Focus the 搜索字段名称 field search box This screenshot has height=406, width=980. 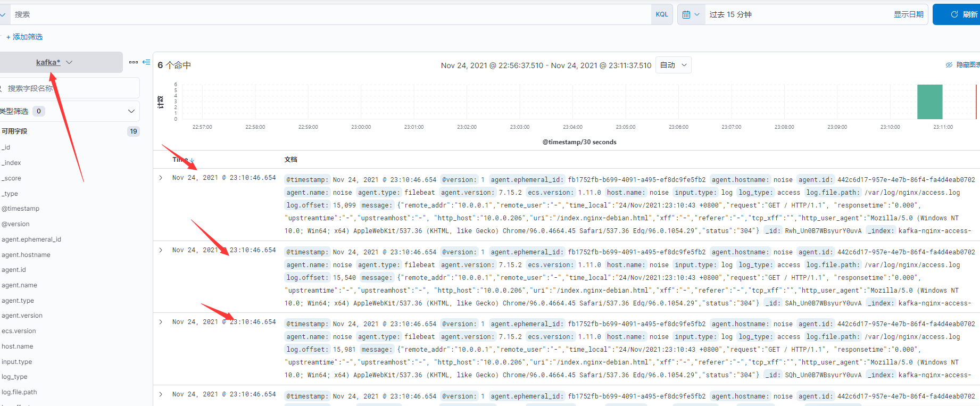coord(70,88)
